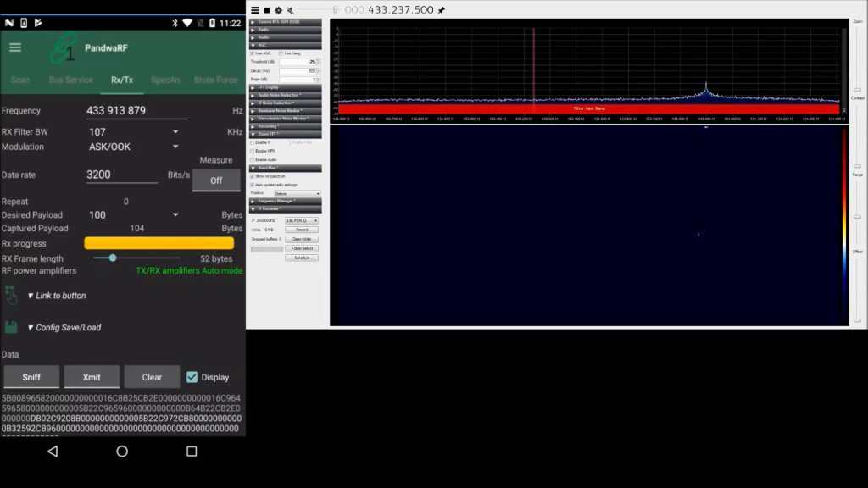Switch to the Scan tab
This screenshot has width=868, height=488.
point(19,80)
